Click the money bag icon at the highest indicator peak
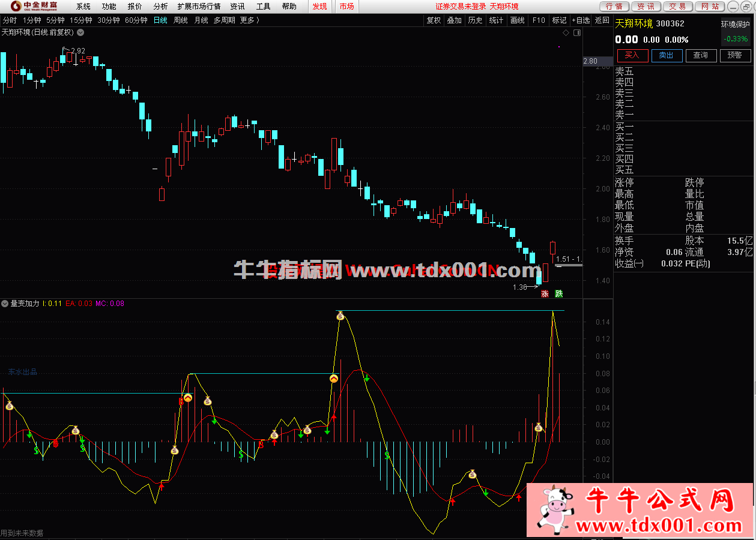756x540 pixels. tap(340, 316)
